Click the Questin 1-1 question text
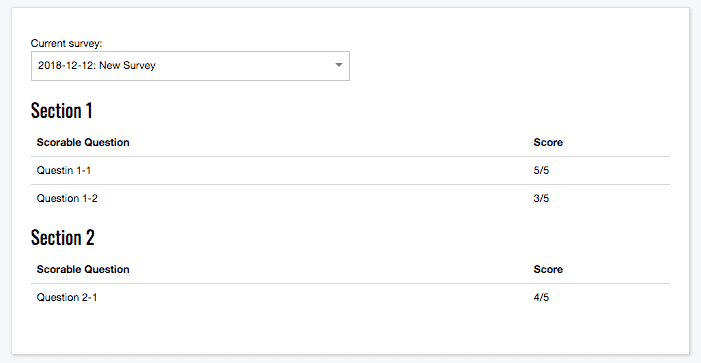 [x=63, y=170]
